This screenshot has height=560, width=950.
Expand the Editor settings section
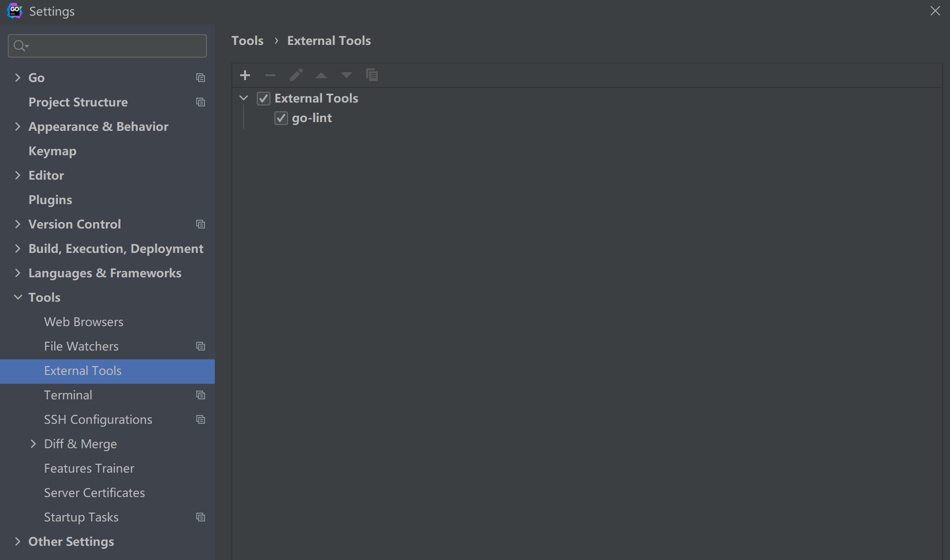(x=18, y=175)
